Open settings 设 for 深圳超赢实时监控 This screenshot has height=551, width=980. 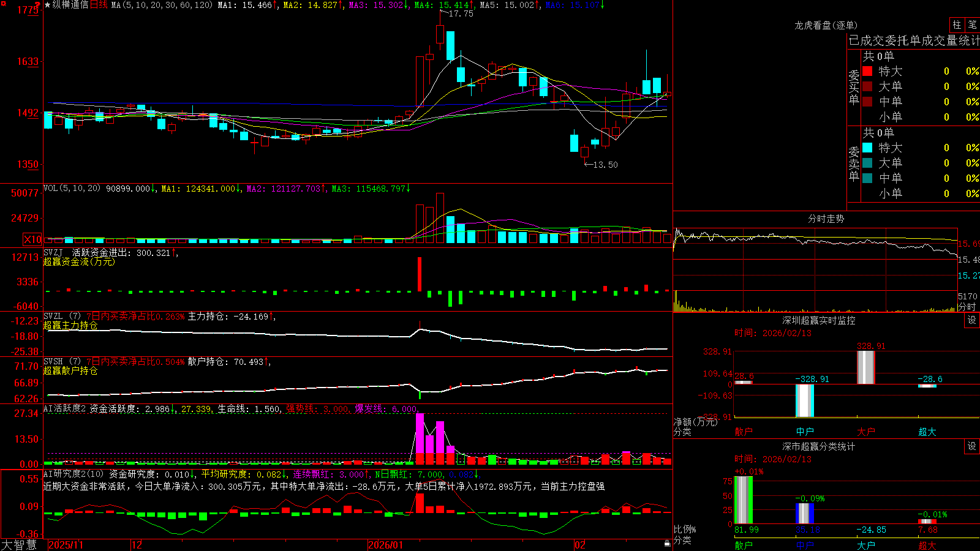972,320
